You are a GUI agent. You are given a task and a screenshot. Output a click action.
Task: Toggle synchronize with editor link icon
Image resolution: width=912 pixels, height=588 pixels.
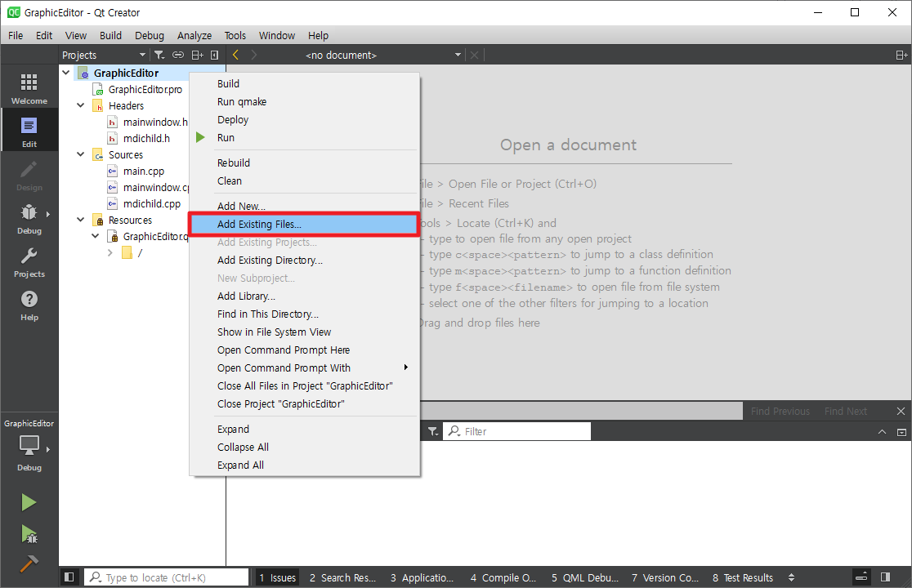click(178, 55)
